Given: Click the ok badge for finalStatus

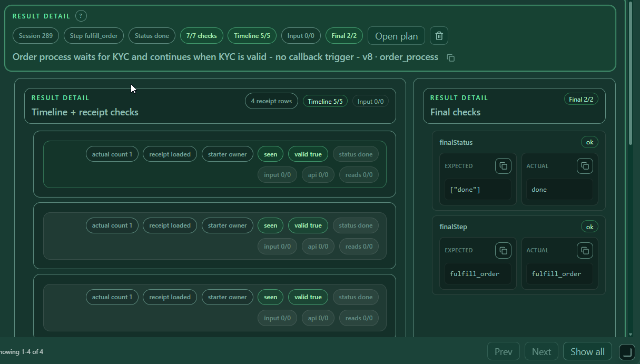Looking at the screenshot, I should click(589, 142).
